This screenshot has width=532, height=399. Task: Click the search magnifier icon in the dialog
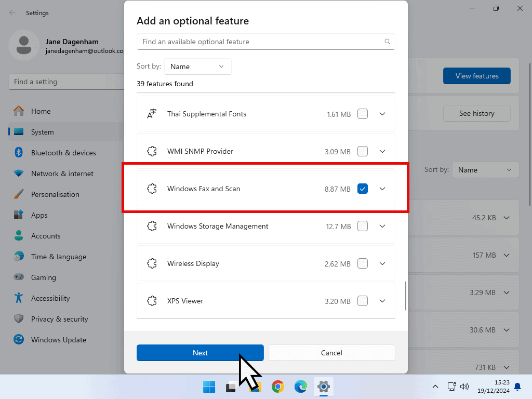pyautogui.click(x=387, y=42)
